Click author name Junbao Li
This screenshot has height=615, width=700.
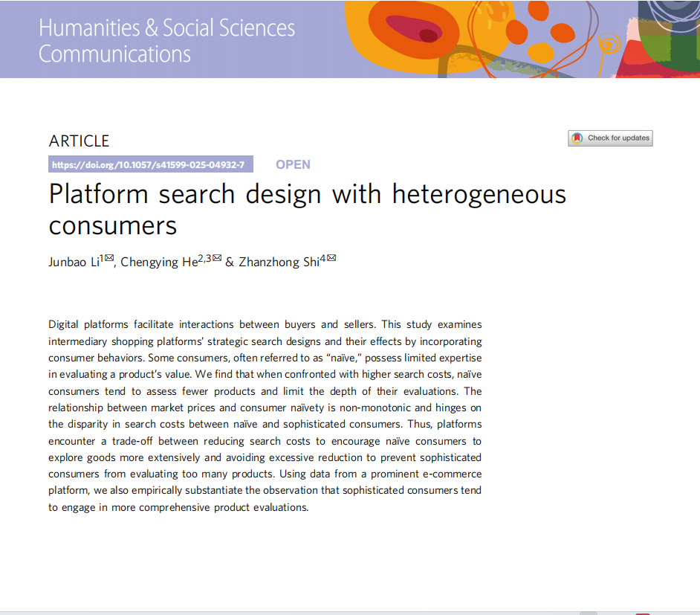(x=74, y=262)
